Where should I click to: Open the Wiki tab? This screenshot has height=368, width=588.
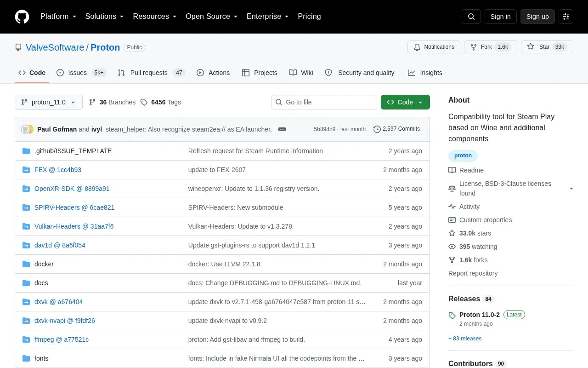click(x=301, y=73)
